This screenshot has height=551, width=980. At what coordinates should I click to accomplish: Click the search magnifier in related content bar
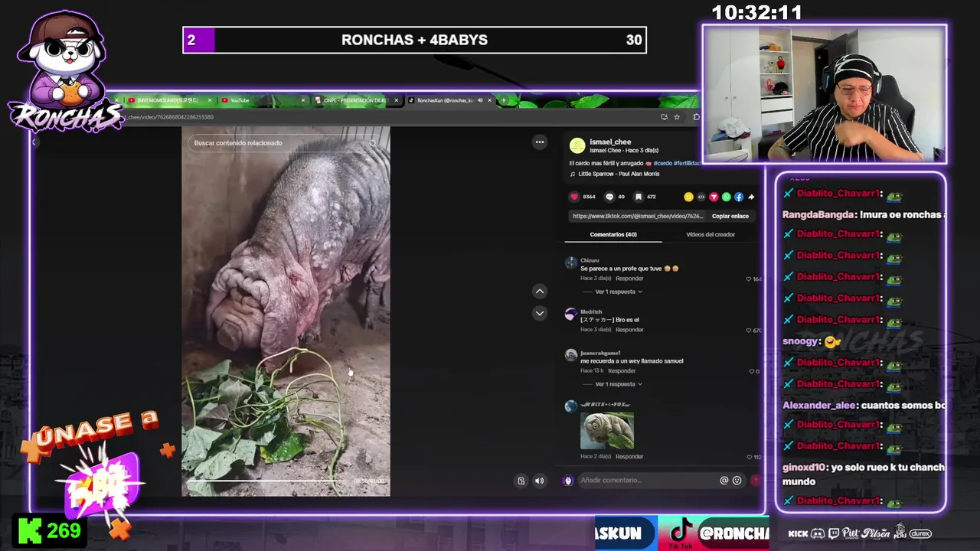(373, 143)
